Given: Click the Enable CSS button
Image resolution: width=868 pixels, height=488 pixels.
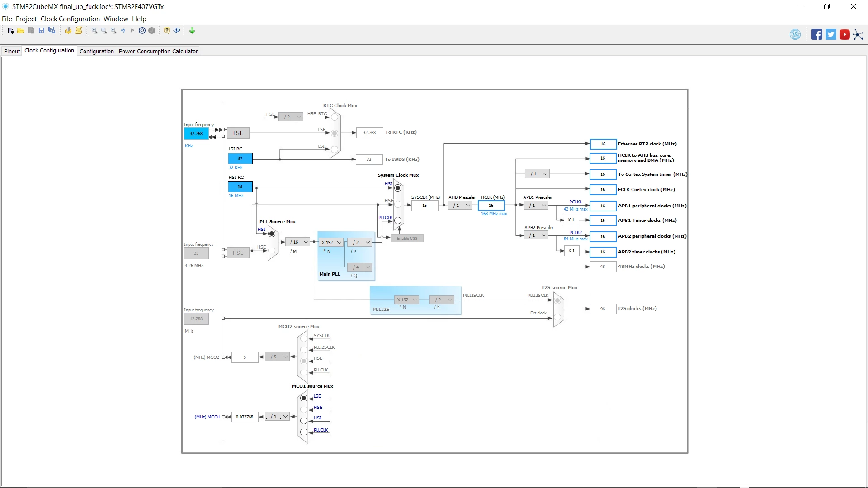Looking at the screenshot, I should pos(407,239).
